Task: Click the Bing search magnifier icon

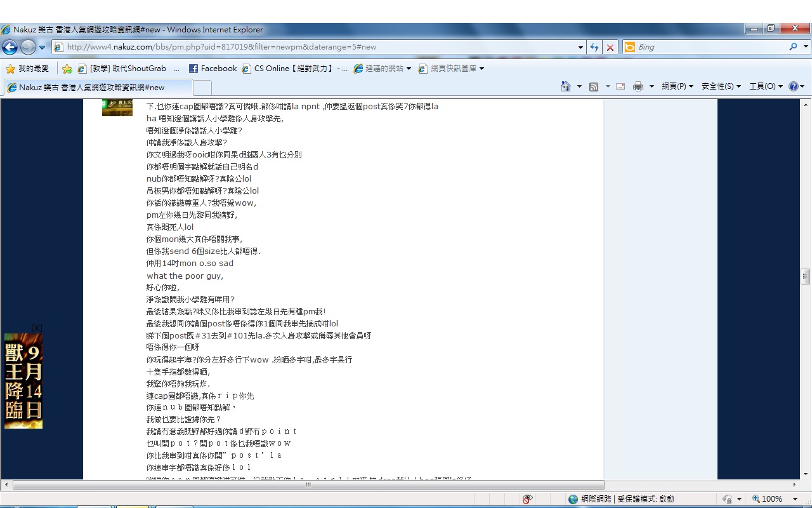Action: coord(793,47)
